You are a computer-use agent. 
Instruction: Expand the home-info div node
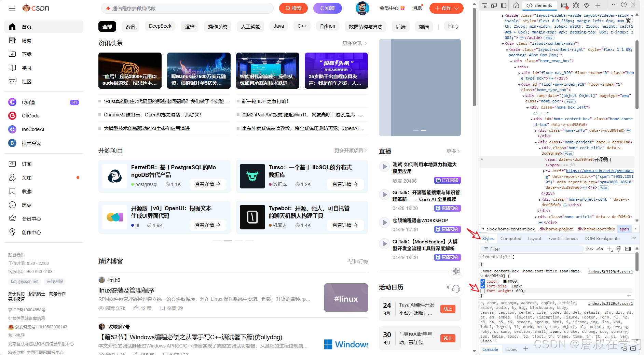click(536, 131)
